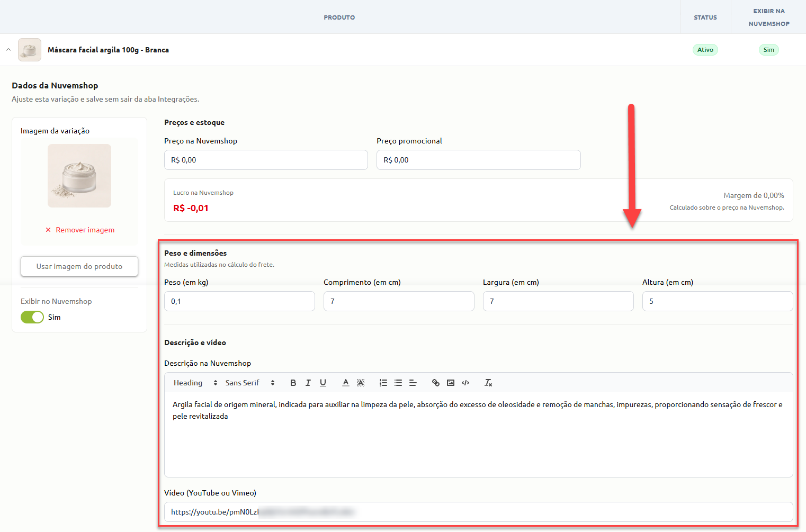This screenshot has width=806, height=532.
Task: Click the STATUS column header
Action: pos(705,17)
